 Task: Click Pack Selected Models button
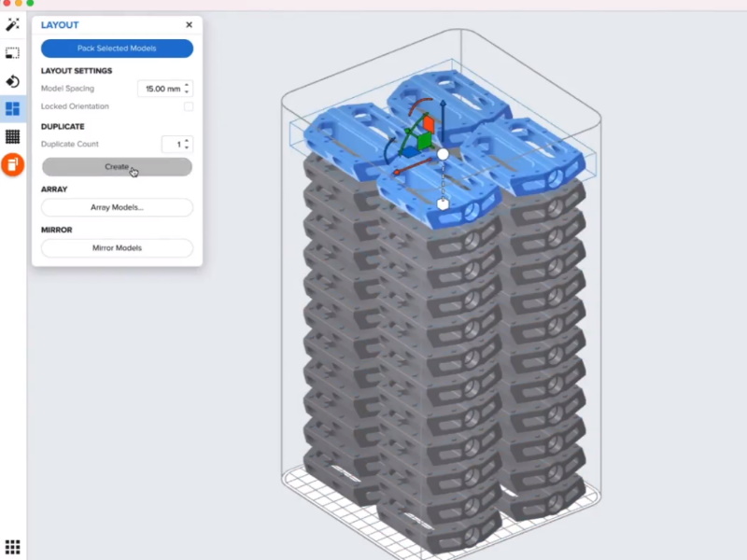[117, 49]
